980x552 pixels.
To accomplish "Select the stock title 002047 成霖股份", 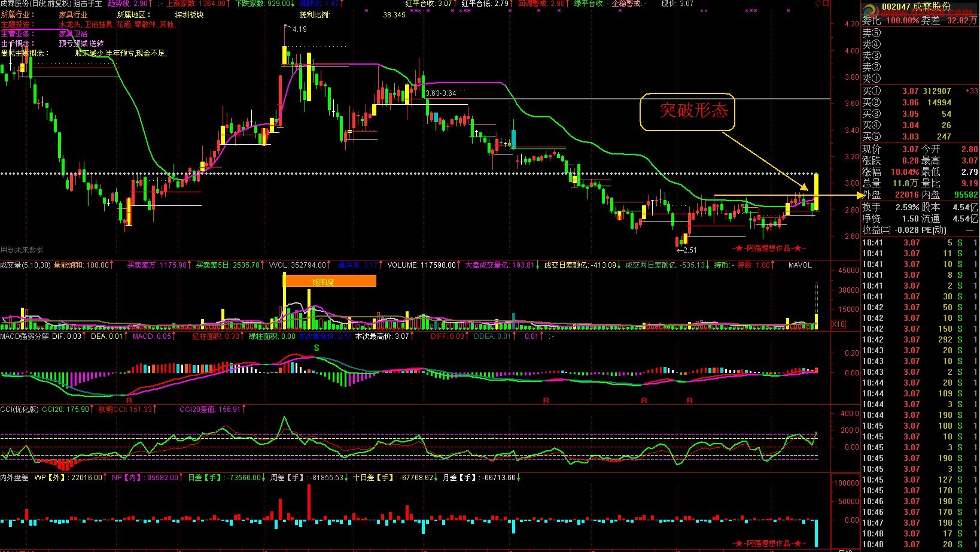I will (x=915, y=7).
